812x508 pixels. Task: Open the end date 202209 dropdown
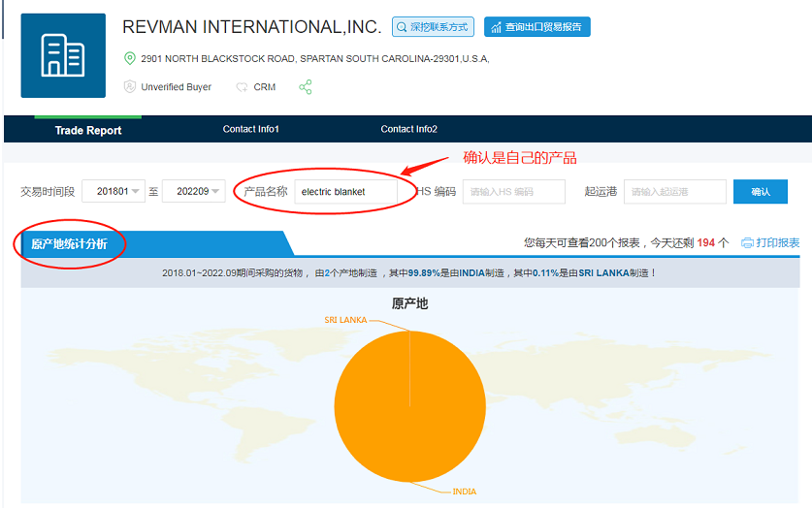click(194, 191)
